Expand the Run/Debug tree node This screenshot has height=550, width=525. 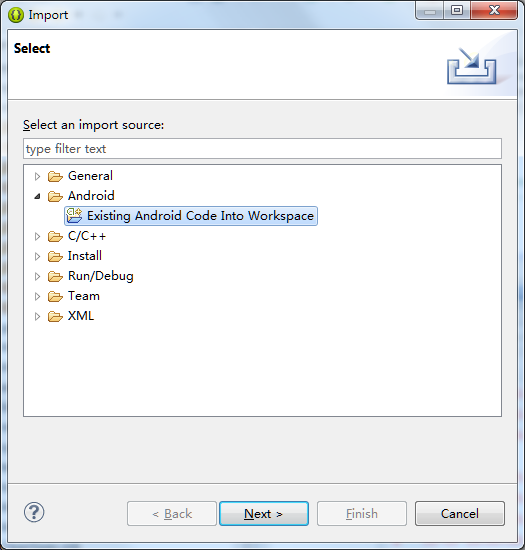coord(37,277)
